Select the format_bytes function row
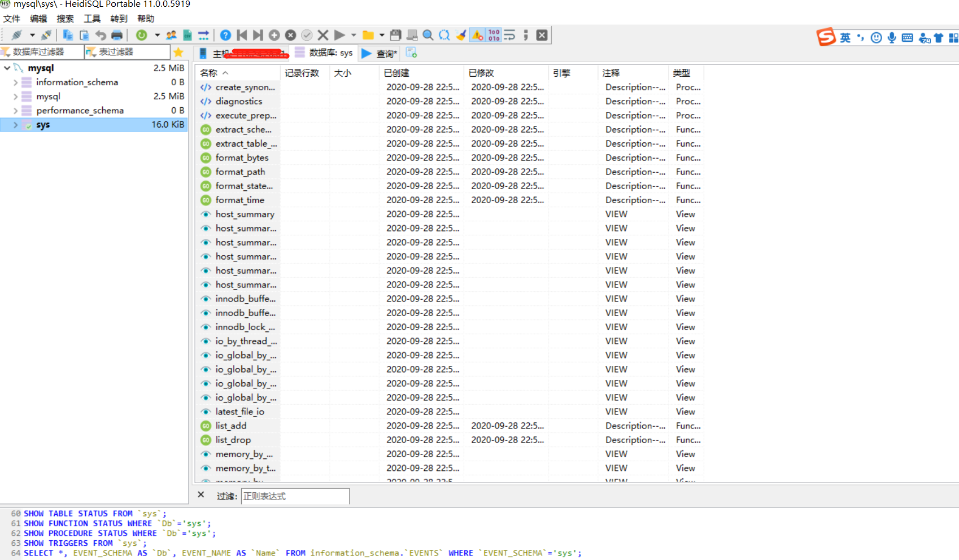959x560 pixels. coord(450,158)
